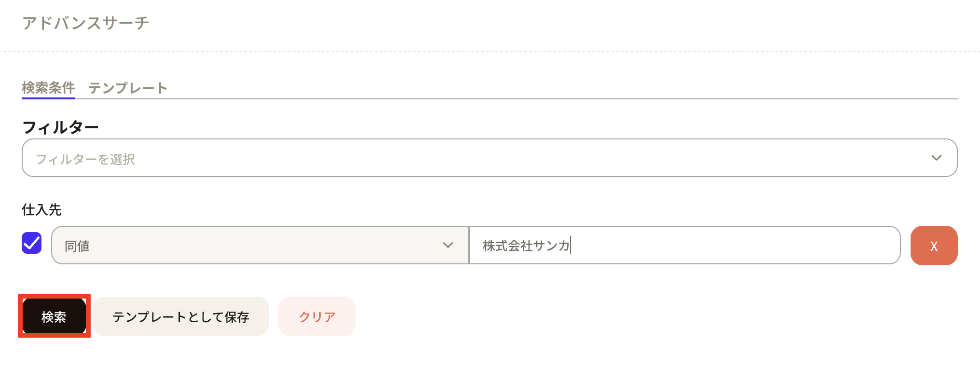Uncheck the 仕入先 condition checkbox
The width and height of the screenshot is (980, 383).
(32, 243)
